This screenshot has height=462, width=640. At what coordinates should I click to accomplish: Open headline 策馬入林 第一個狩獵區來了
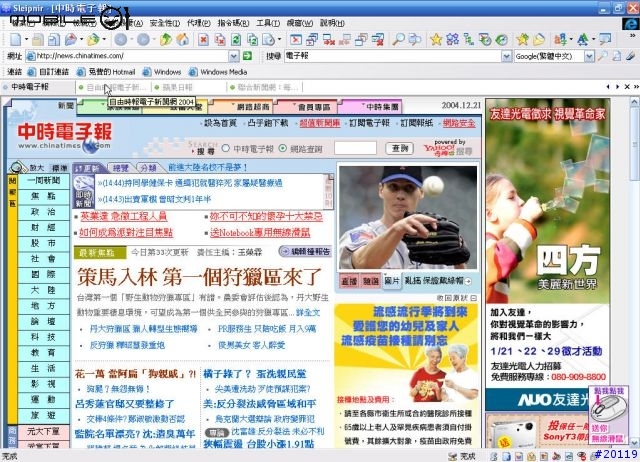coord(199,277)
